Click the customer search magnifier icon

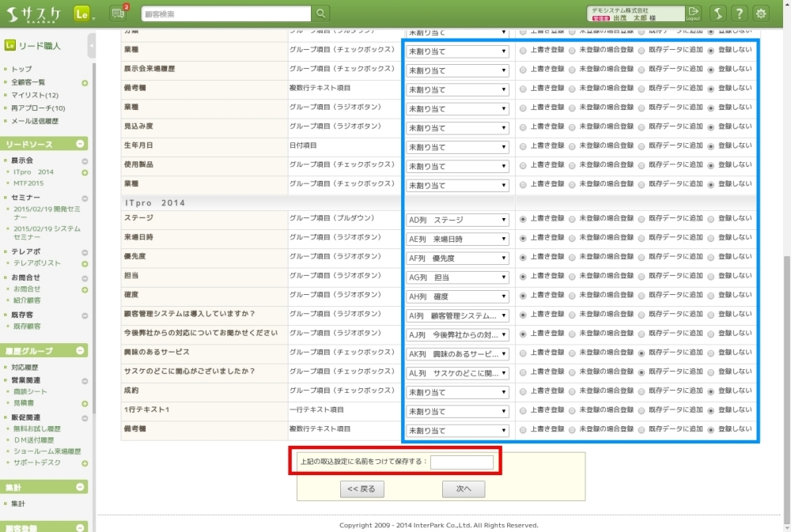click(320, 13)
